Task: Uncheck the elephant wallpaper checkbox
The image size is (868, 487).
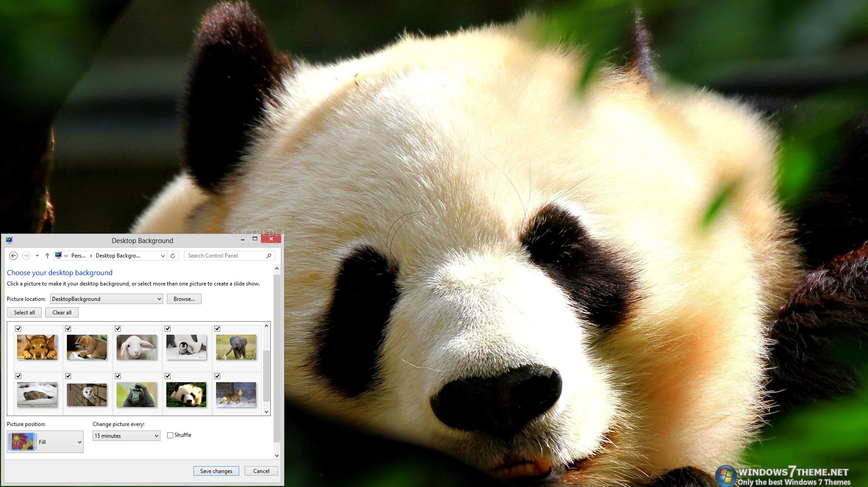Action: [217, 329]
